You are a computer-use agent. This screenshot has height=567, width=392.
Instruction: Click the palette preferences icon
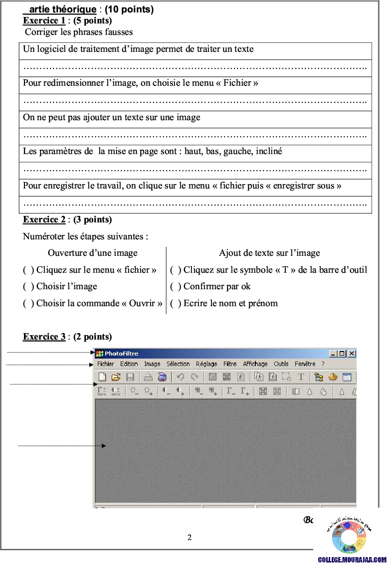pyautogui.click(x=333, y=378)
